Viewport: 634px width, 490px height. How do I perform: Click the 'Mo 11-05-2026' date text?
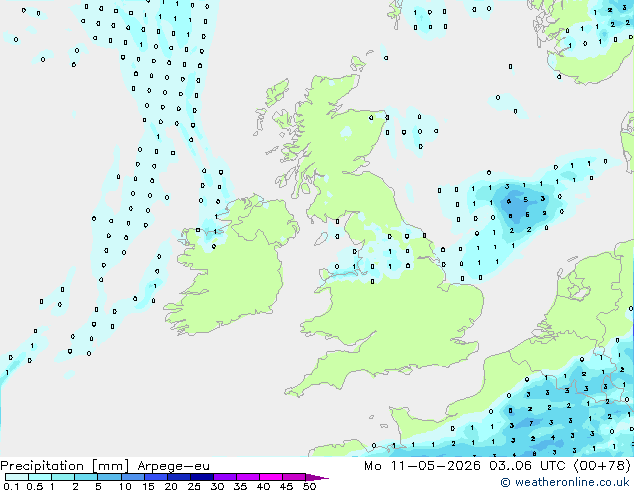pos(422,466)
